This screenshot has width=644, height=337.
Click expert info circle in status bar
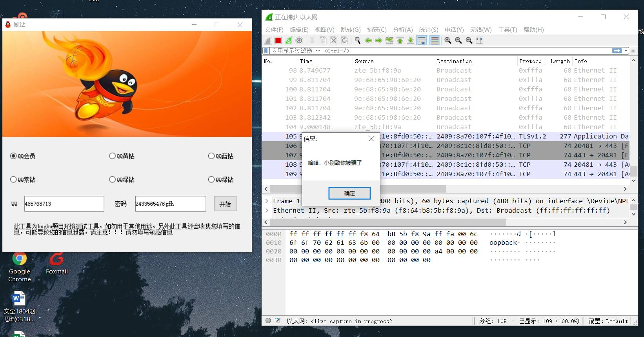pyautogui.click(x=268, y=321)
